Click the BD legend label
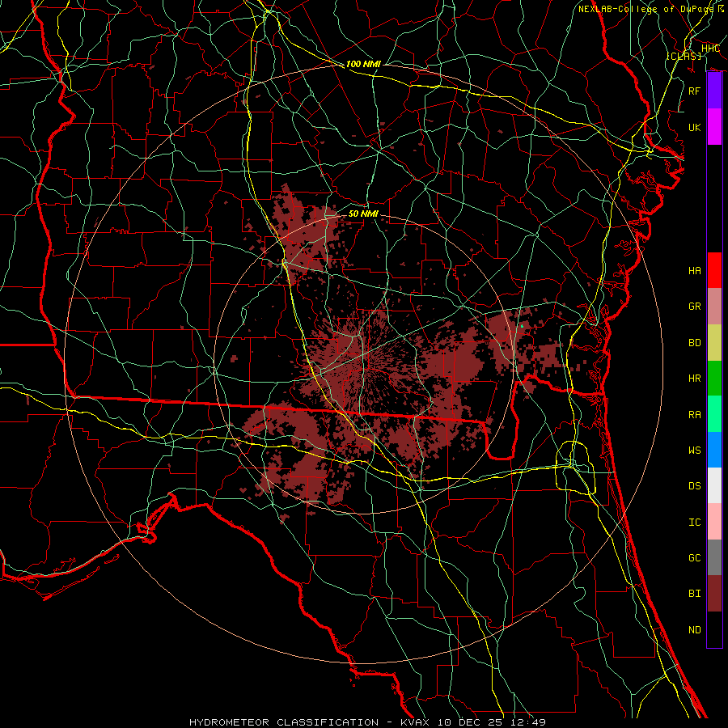Viewport: 728px width, 728px height. coord(695,343)
